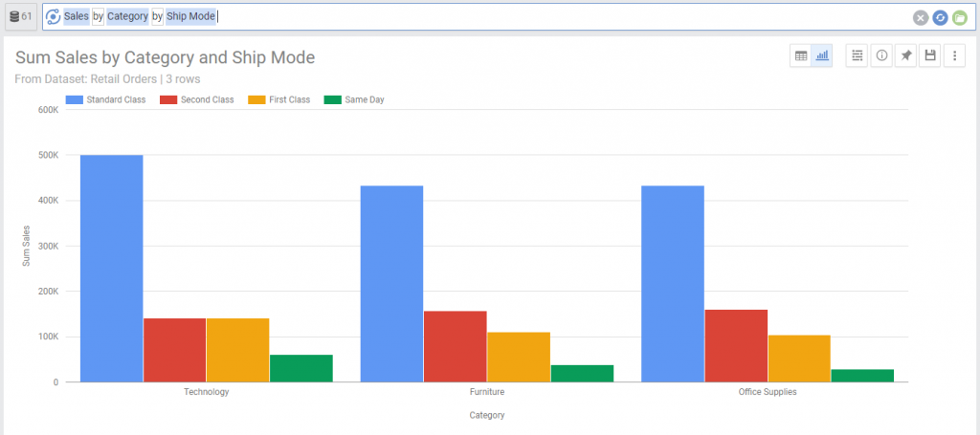Select Office Supplies Standard Class blue bar
Image resolution: width=980 pixels, height=435 pixels.
tap(673, 284)
